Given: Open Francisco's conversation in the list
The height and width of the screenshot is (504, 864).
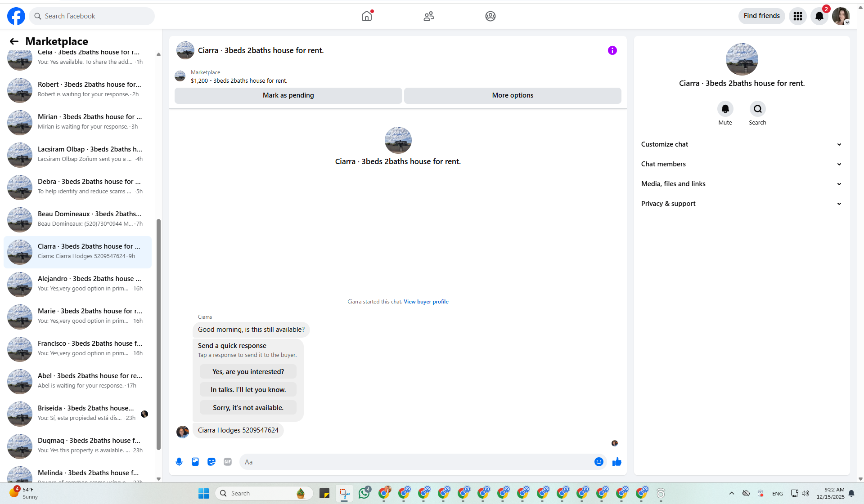Looking at the screenshot, I should pos(77,348).
